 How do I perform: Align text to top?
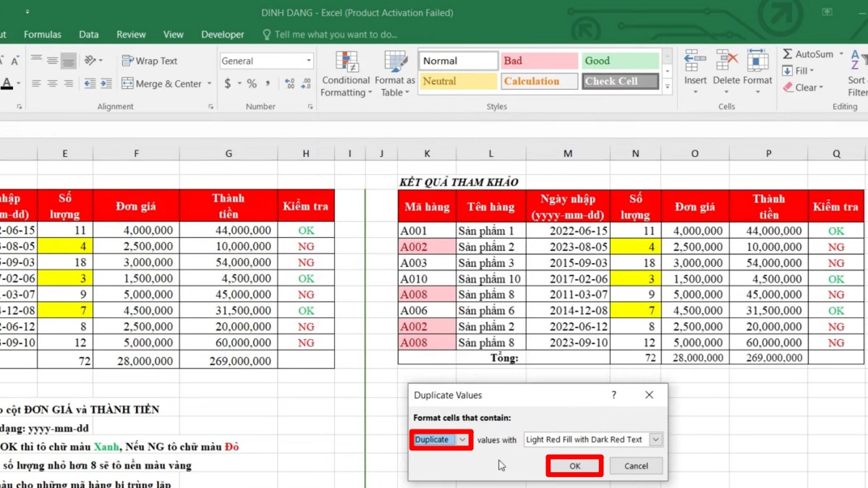35,61
